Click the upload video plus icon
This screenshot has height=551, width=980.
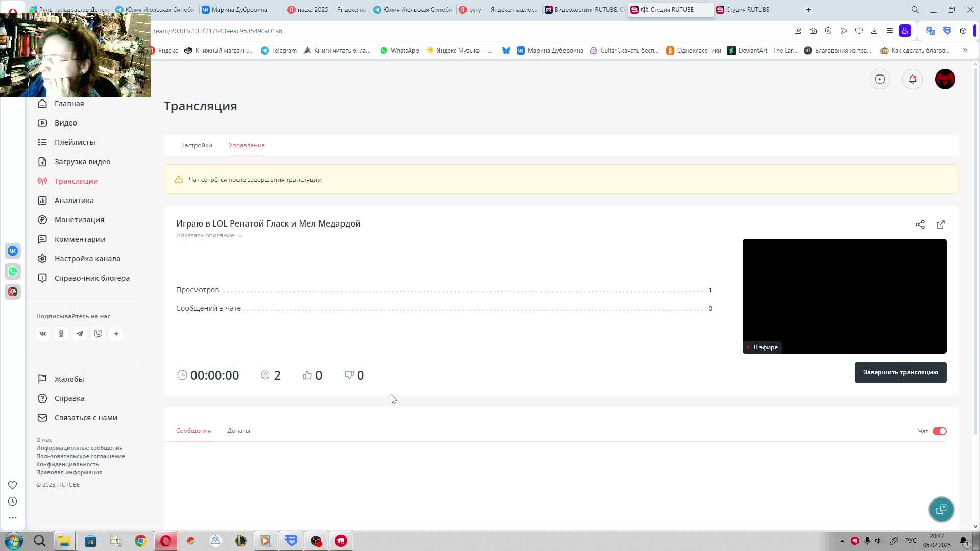(x=880, y=79)
